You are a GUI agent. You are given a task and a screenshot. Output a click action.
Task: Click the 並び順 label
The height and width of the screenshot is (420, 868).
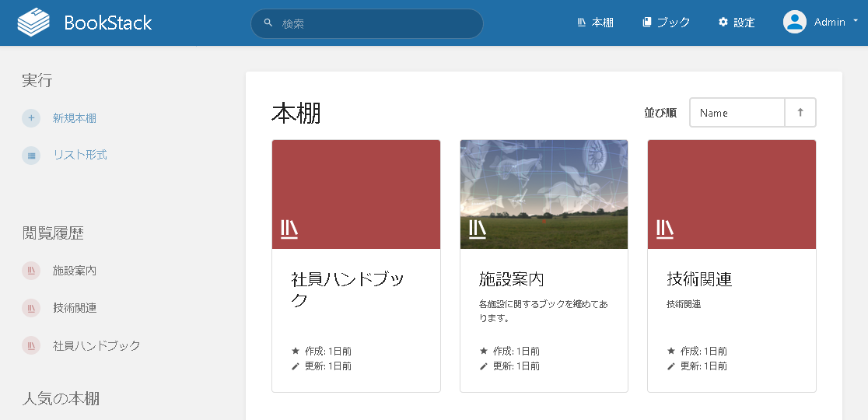point(660,113)
